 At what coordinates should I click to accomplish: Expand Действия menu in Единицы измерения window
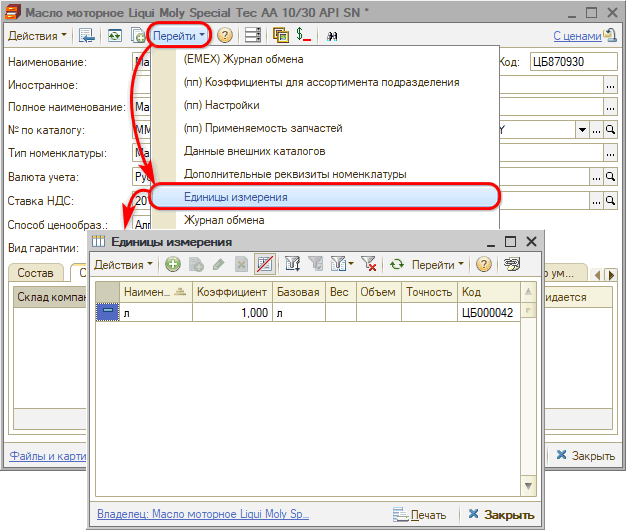click(x=124, y=265)
